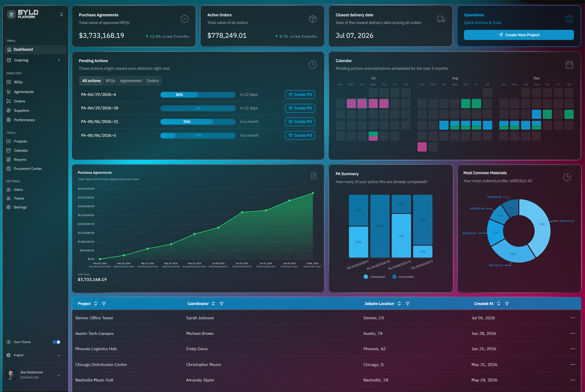The image size is (585, 392).
Task: Click Create PO for PA-04/29/2026-4
Action: coord(300,95)
